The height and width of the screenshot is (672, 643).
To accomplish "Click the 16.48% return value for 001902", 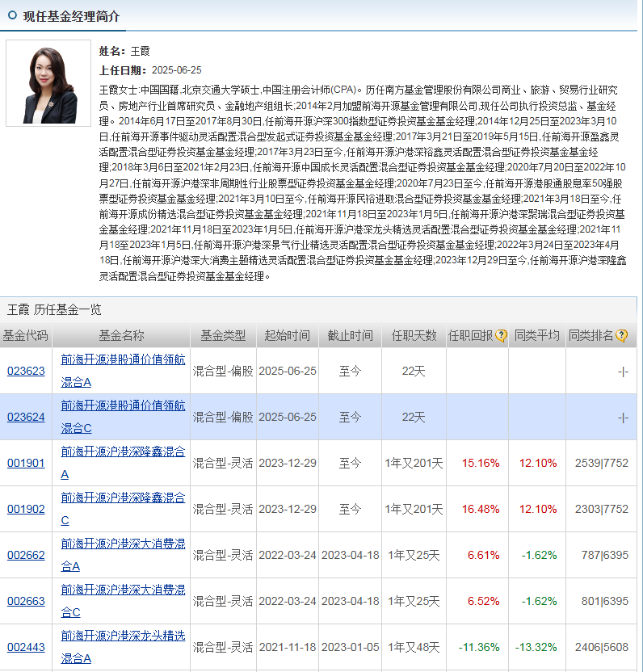I will 481,509.
